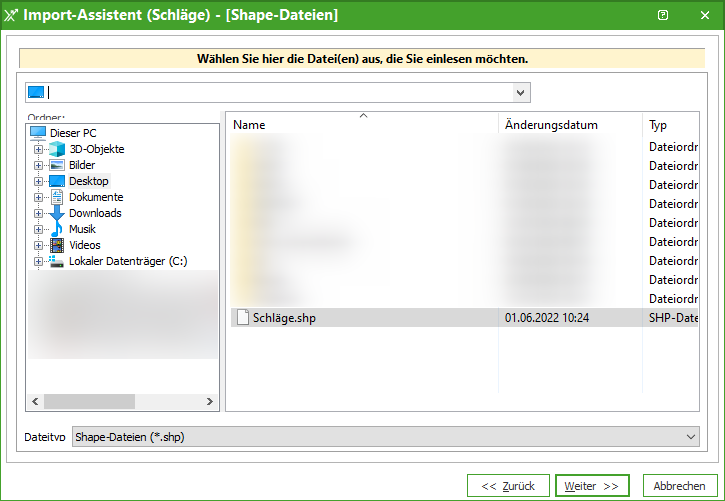Open the Dateityp Shape-Dateien dropdown

(x=692, y=437)
